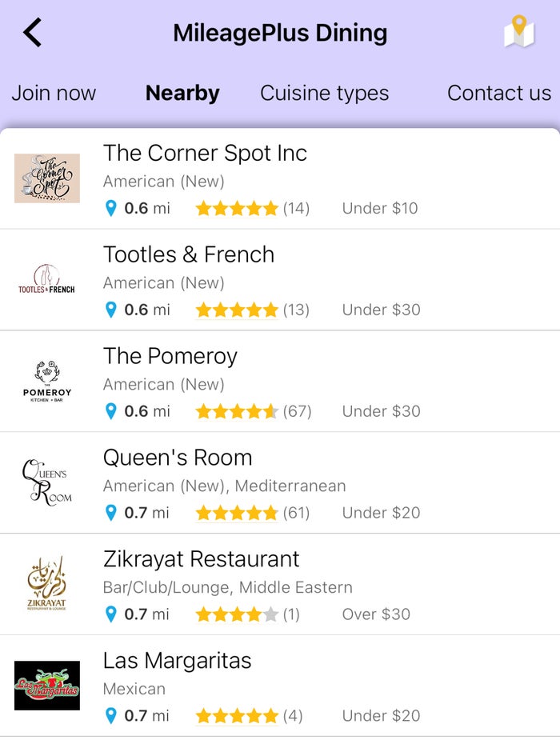Open the Cuisine types tab
Viewport: 560px width, 740px height.
point(325,93)
